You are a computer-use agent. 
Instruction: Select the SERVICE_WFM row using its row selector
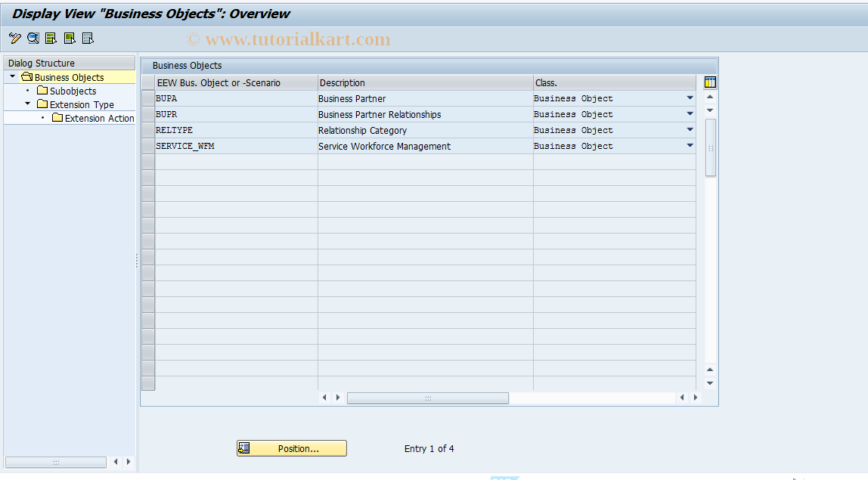pyautogui.click(x=147, y=146)
